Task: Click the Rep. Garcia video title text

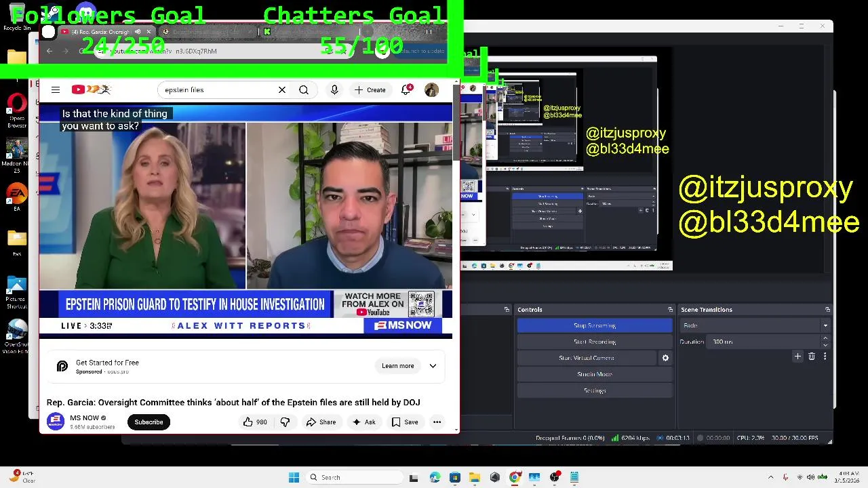Action: (233, 402)
